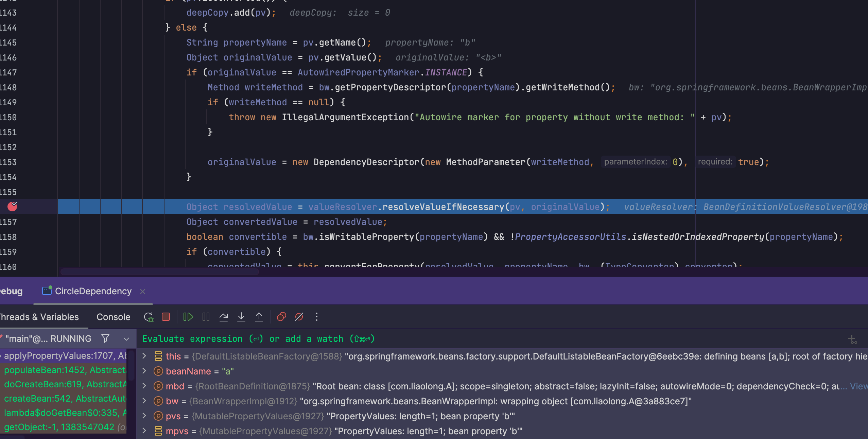868x439 pixels.
Task: Click the Step Out icon
Action: 259,317
